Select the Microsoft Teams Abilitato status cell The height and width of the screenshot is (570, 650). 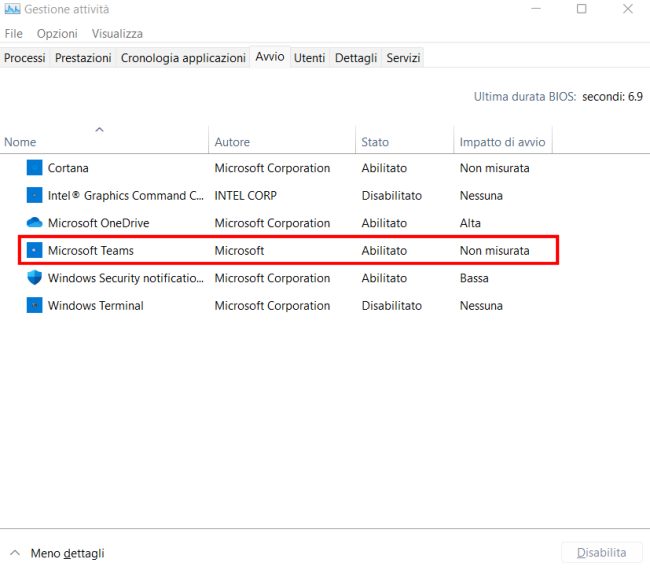(x=384, y=250)
